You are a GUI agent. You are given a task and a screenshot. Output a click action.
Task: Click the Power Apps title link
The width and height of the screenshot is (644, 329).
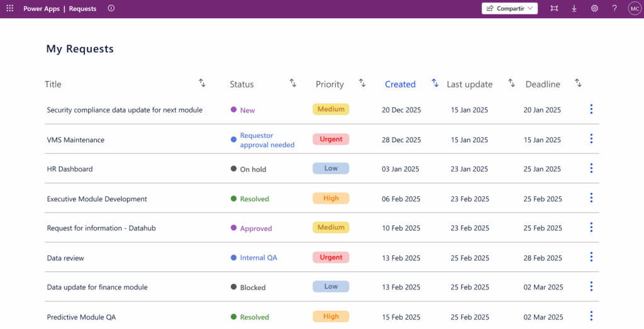[42, 9]
